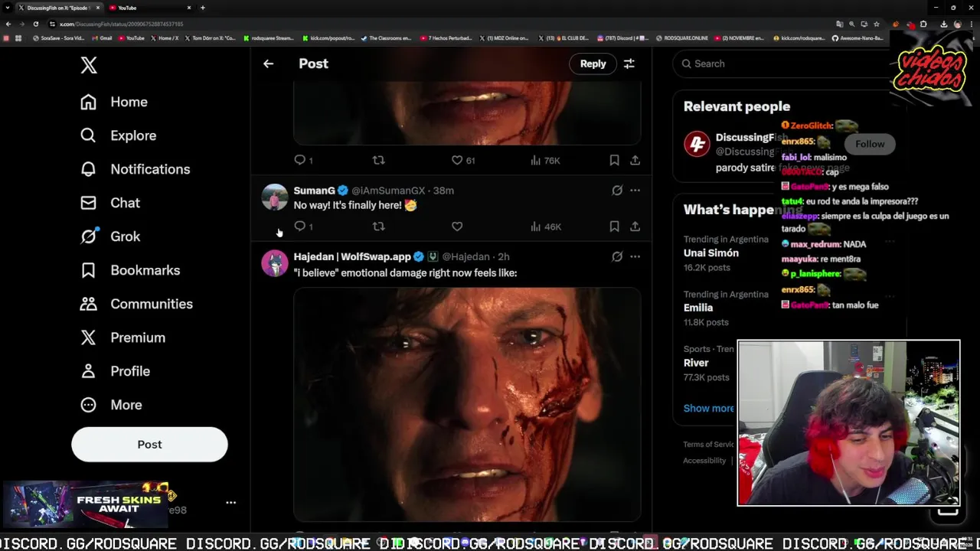Viewport: 980px width, 551px height.
Task: Reload the page in browser
Action: [35, 24]
